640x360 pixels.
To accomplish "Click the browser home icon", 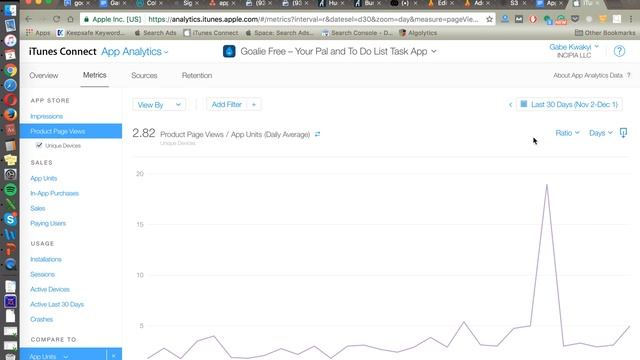I will pos(70,19).
